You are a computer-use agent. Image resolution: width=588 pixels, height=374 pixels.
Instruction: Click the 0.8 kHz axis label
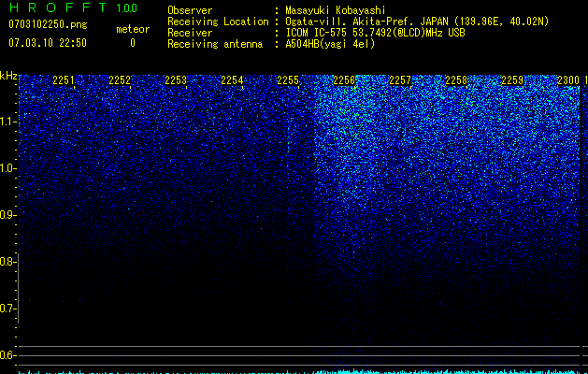tap(7, 262)
